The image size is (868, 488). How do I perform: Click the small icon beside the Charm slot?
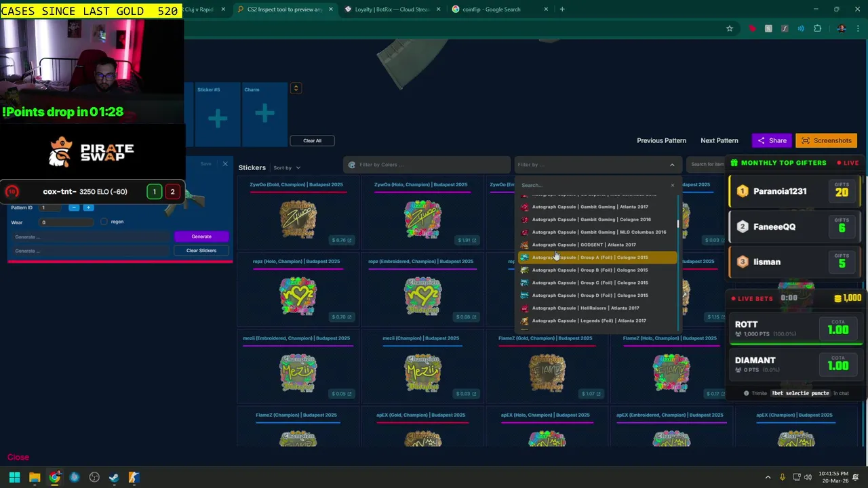click(x=296, y=88)
